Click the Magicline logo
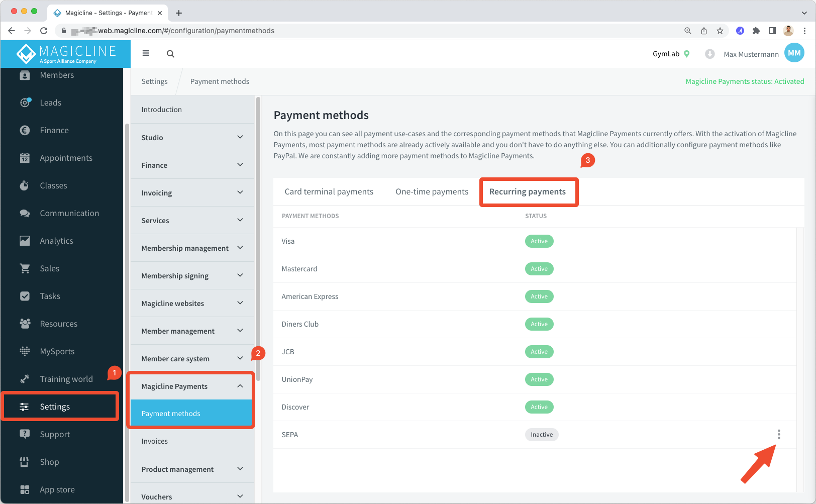This screenshot has width=816, height=504. pyautogui.click(x=66, y=54)
